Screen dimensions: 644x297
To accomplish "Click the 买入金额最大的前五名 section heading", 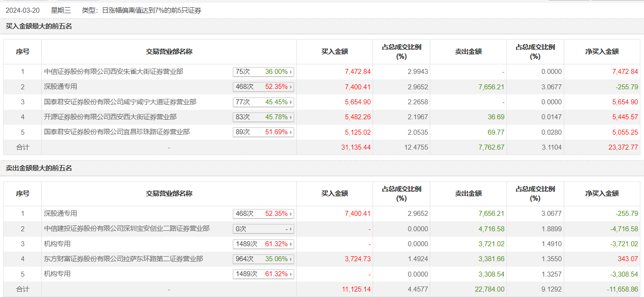I will click(x=39, y=26).
